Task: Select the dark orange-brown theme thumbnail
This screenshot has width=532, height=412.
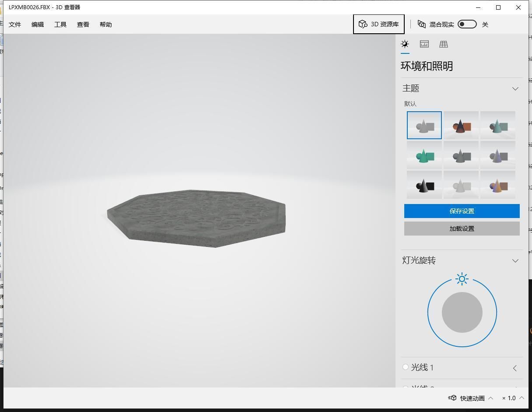Action: point(461,125)
